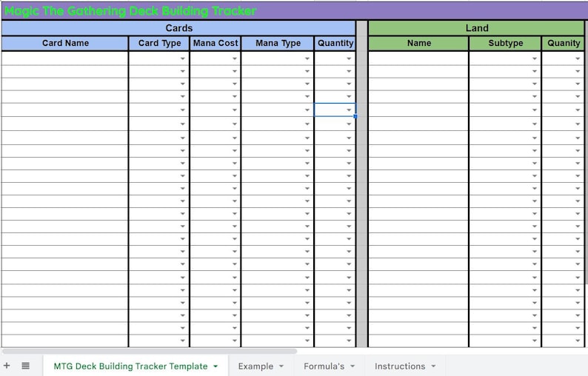Image resolution: width=588 pixels, height=376 pixels.
Task: Open the MTG Deck Building Tracker Template tab menu arrow
Action: [x=216, y=366]
